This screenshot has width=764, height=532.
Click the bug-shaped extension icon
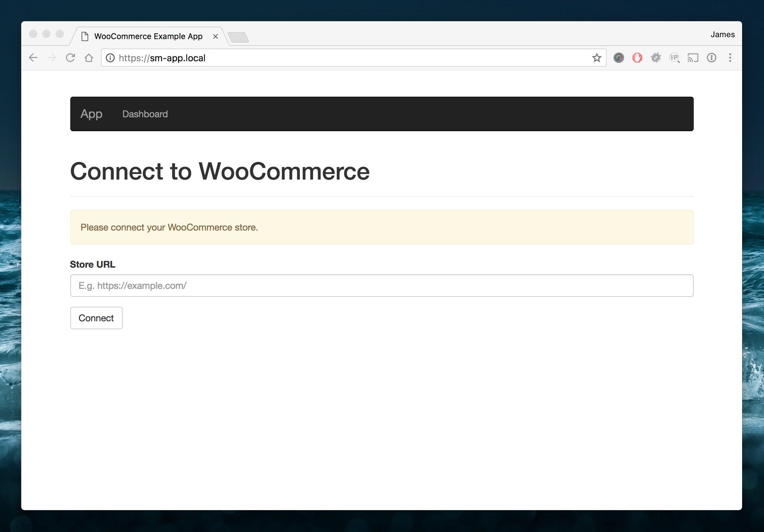click(656, 58)
